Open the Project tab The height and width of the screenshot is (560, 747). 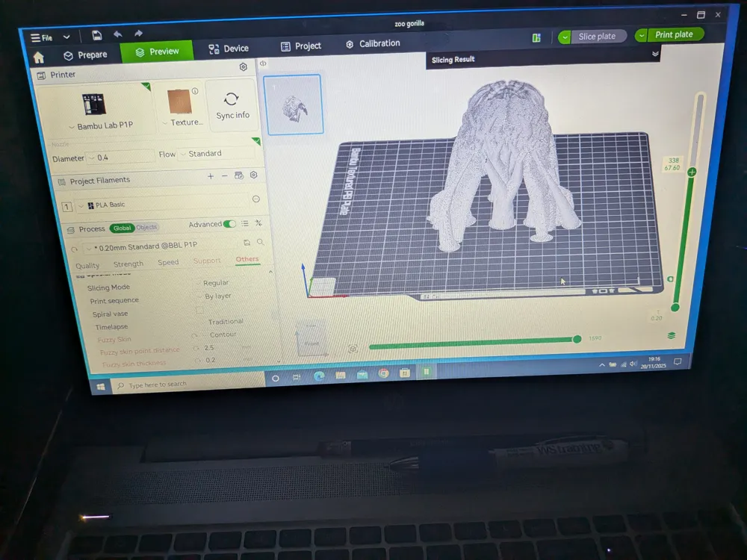[301, 46]
